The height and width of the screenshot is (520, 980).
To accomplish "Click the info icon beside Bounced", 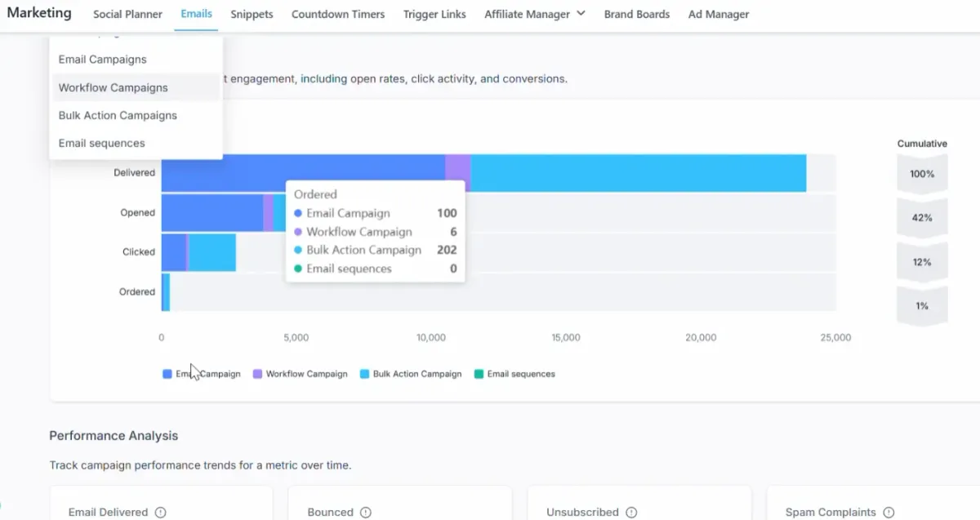I will pyautogui.click(x=364, y=513).
